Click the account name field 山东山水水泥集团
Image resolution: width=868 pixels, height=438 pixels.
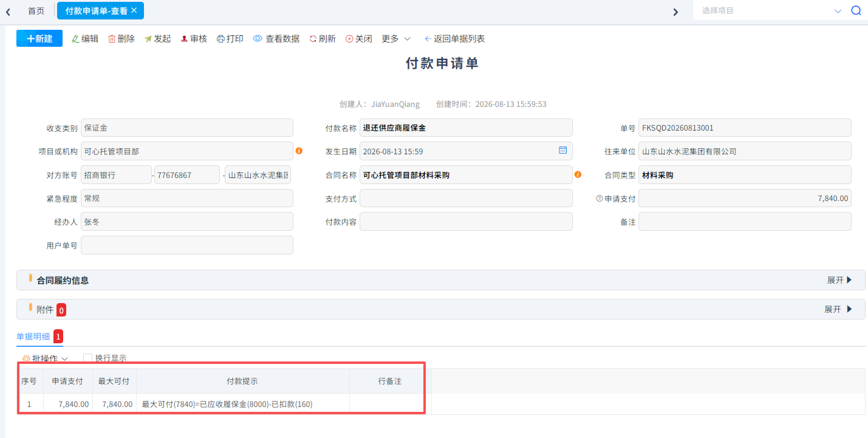point(258,175)
